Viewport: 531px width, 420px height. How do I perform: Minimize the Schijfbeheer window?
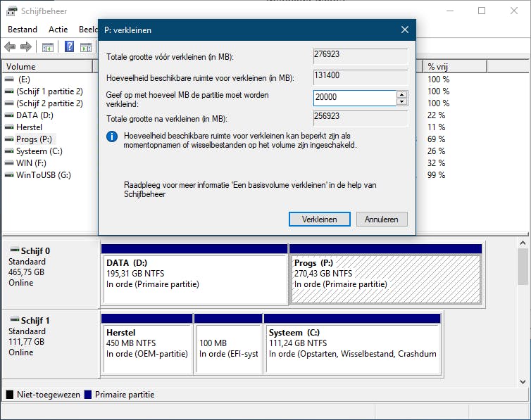tap(450, 11)
